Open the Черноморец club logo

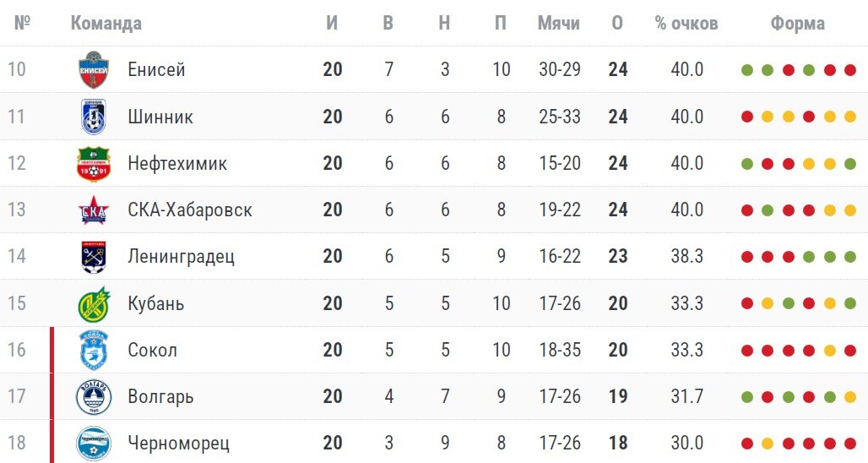pos(94,443)
